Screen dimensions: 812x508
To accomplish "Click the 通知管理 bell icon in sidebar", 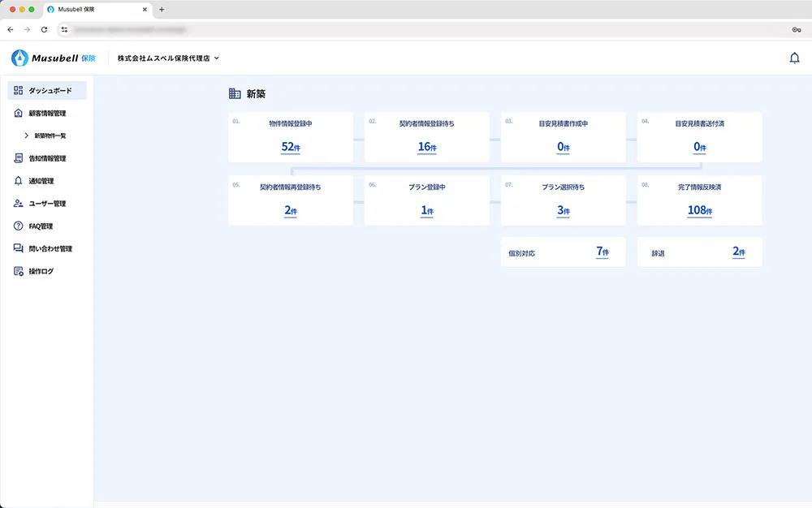I will pos(19,181).
